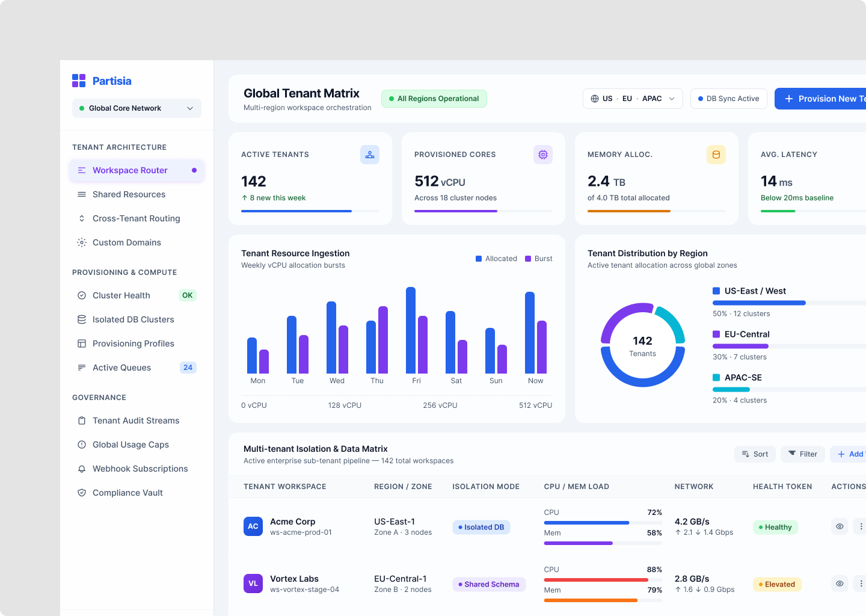Click the Sort button
The width and height of the screenshot is (866, 616).
coord(755,454)
